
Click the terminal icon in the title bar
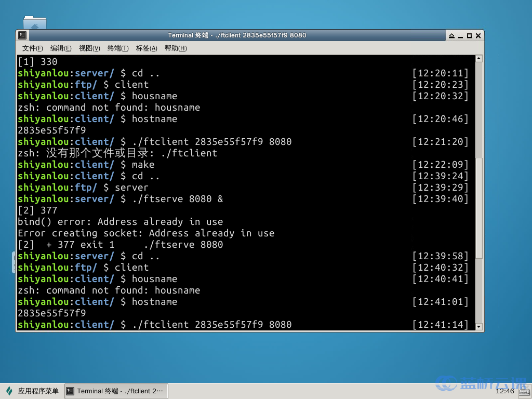tap(22, 35)
